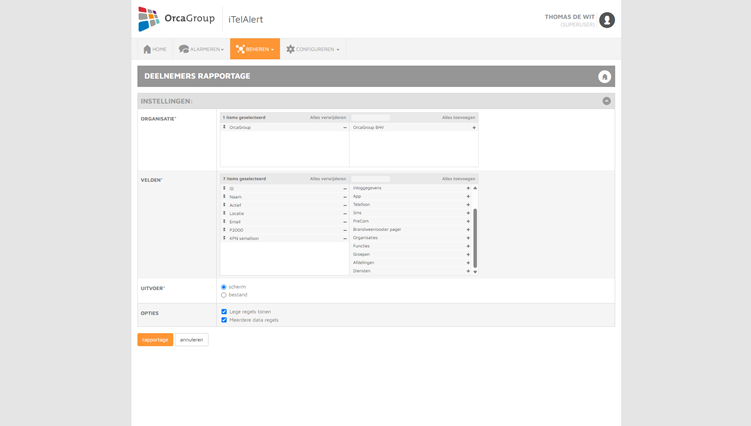This screenshot has height=426, width=751.
Task: Click the "1 items geselecteerd" text
Action: [244, 117]
